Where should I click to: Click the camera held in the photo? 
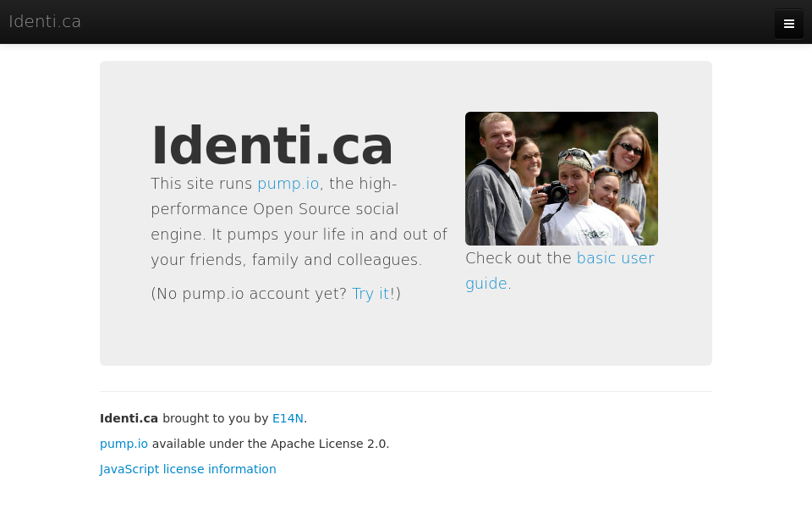(554, 192)
